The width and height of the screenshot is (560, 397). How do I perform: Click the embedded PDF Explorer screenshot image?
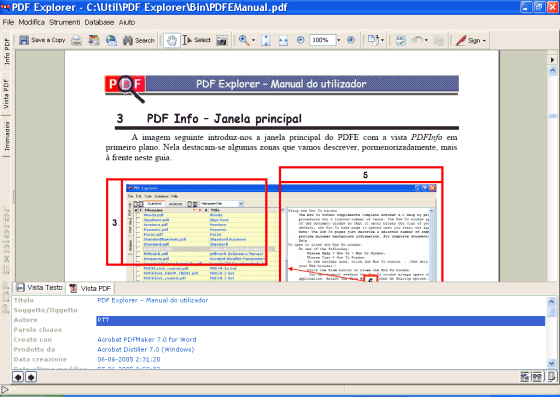click(281, 233)
